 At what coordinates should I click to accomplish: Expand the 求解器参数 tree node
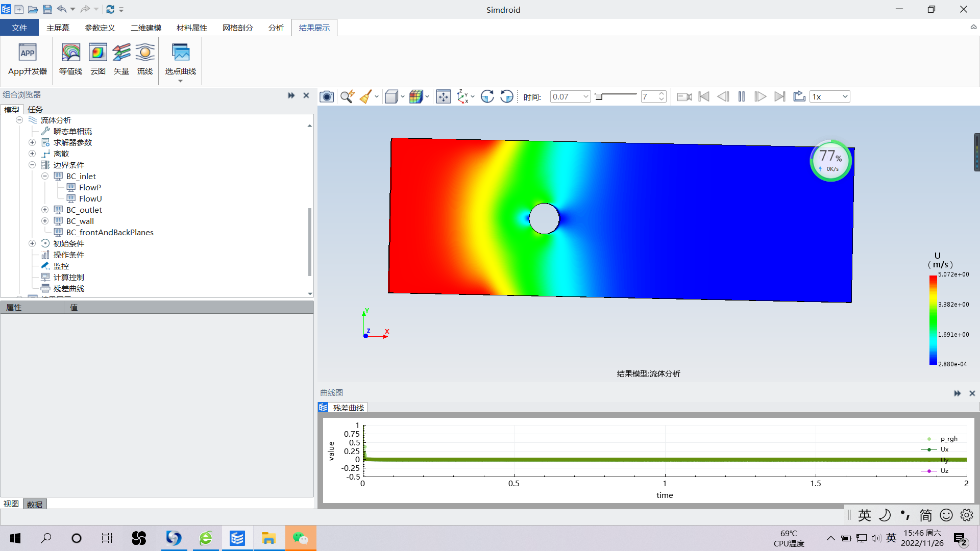[32, 142]
